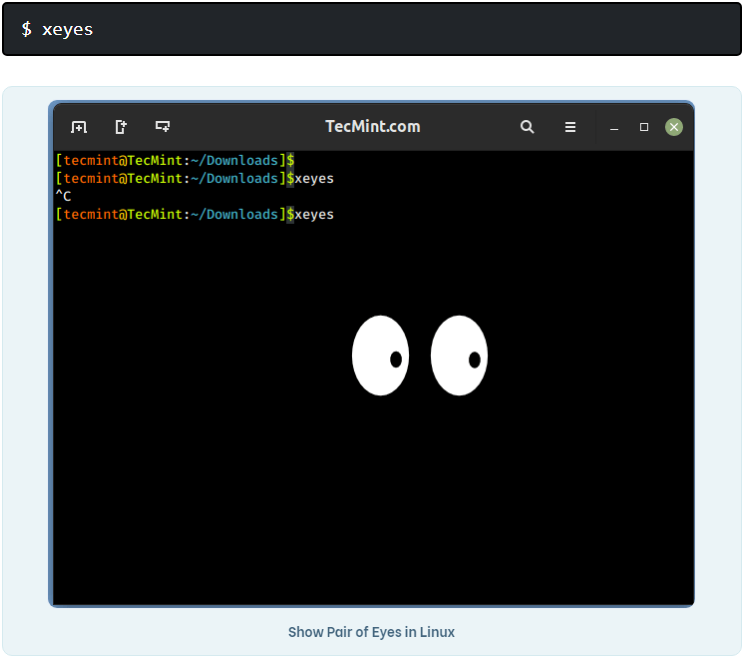The width and height of the screenshot is (746, 660).
Task: Open the terminal hamburger menu
Action: 570,127
